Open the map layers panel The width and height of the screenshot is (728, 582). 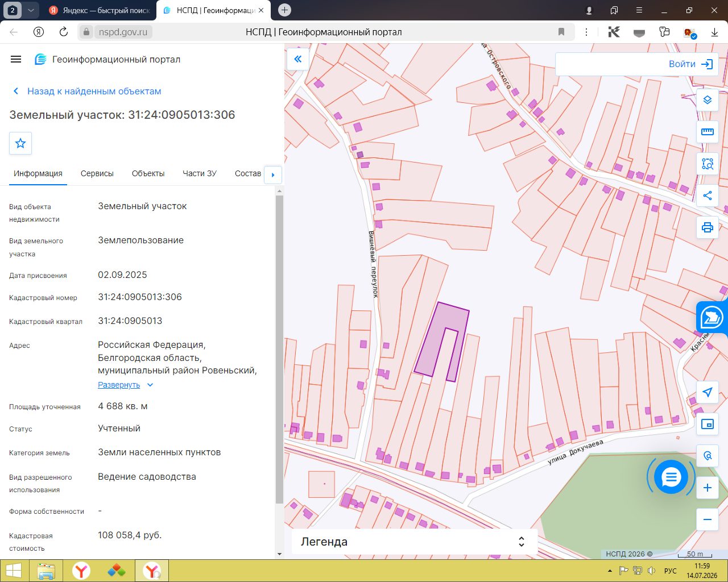coord(708,100)
